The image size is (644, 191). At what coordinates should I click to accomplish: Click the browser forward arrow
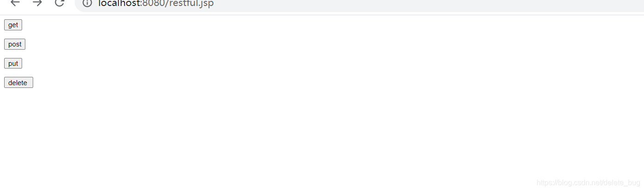point(37,3)
